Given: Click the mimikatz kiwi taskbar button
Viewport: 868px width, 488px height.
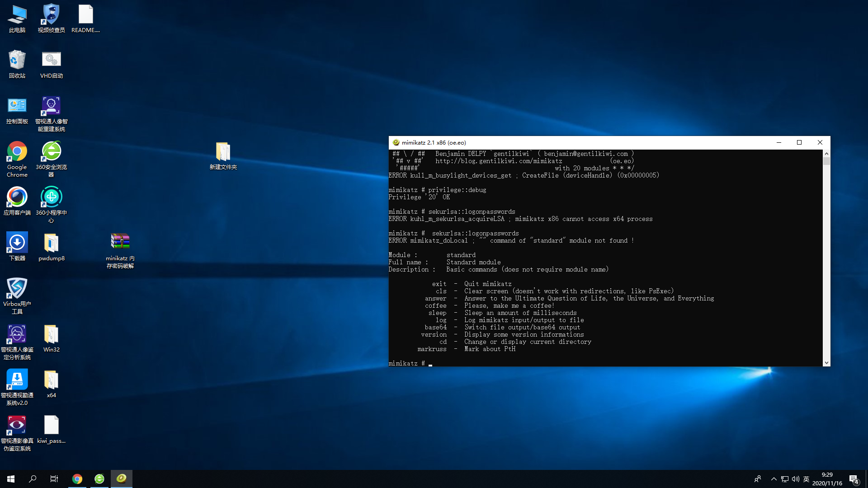Looking at the screenshot, I should (x=121, y=479).
